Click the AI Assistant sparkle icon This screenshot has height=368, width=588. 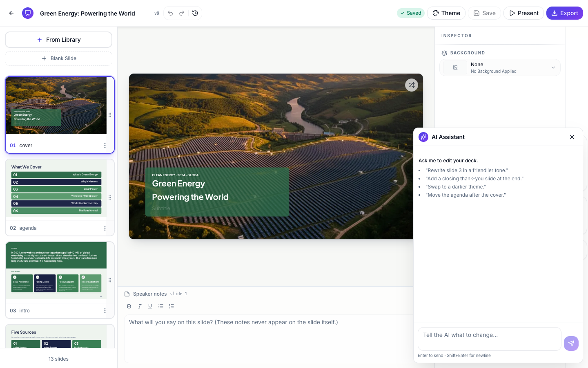coord(423,137)
